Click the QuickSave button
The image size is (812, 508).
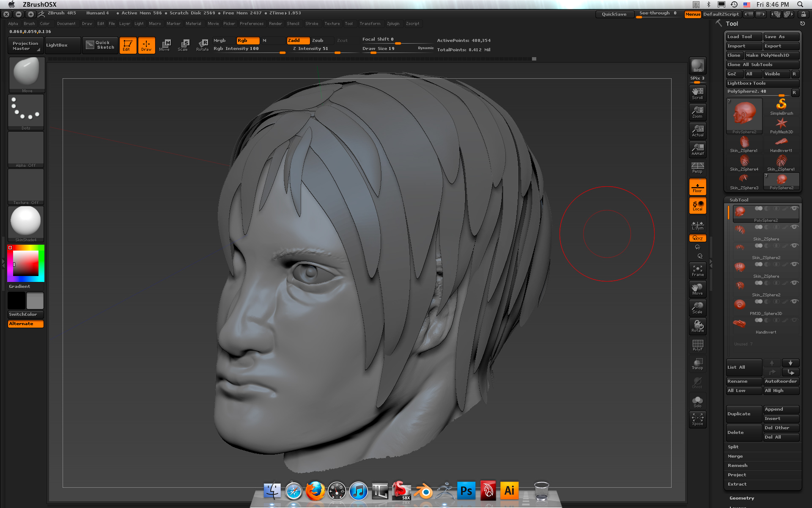pyautogui.click(x=614, y=14)
